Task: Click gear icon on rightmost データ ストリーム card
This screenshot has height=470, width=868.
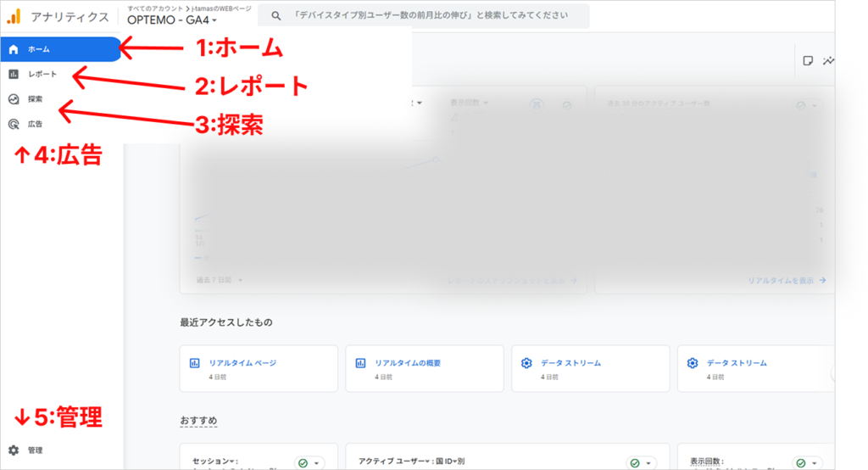Action: tap(693, 363)
